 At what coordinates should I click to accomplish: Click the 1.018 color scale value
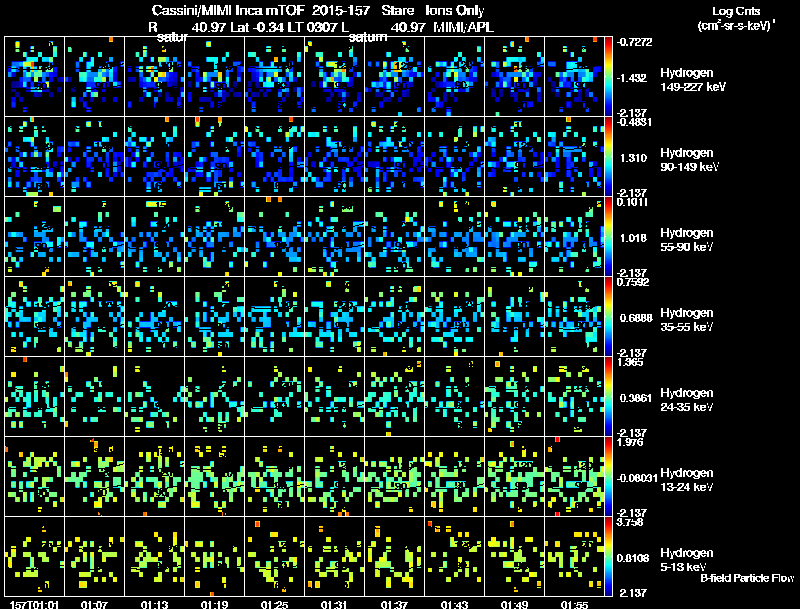pos(633,238)
